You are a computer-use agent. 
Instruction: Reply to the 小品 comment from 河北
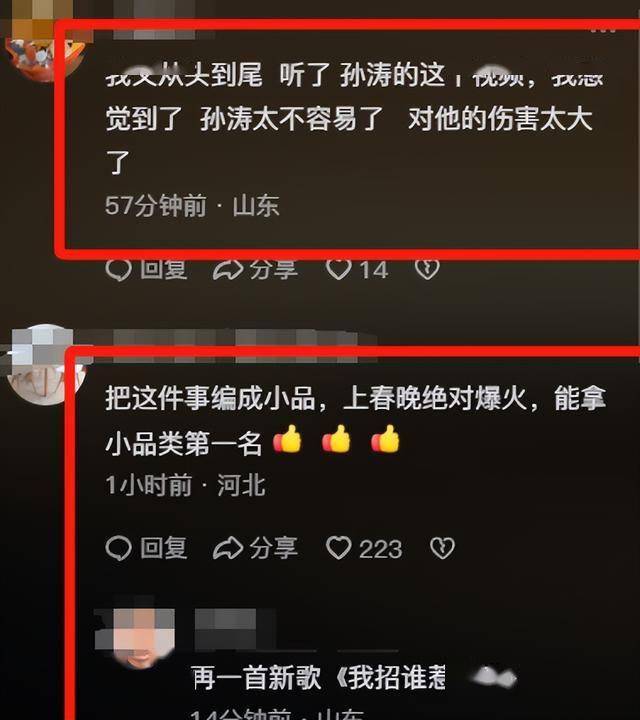coord(146,548)
